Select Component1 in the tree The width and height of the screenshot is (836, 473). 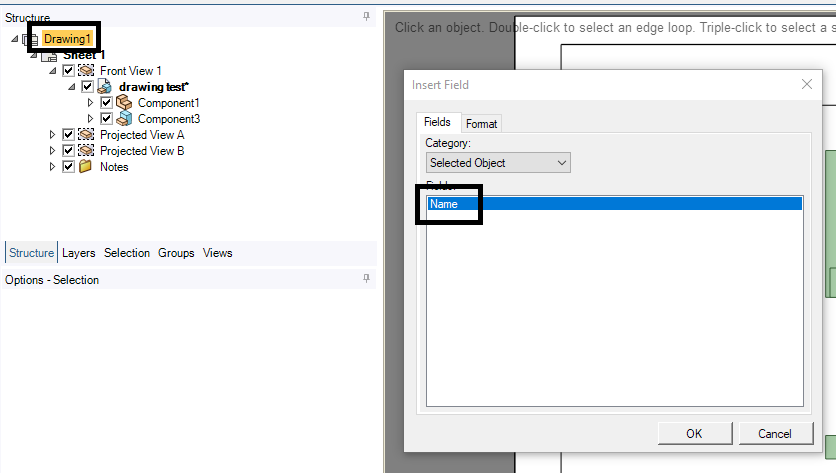[x=168, y=103]
